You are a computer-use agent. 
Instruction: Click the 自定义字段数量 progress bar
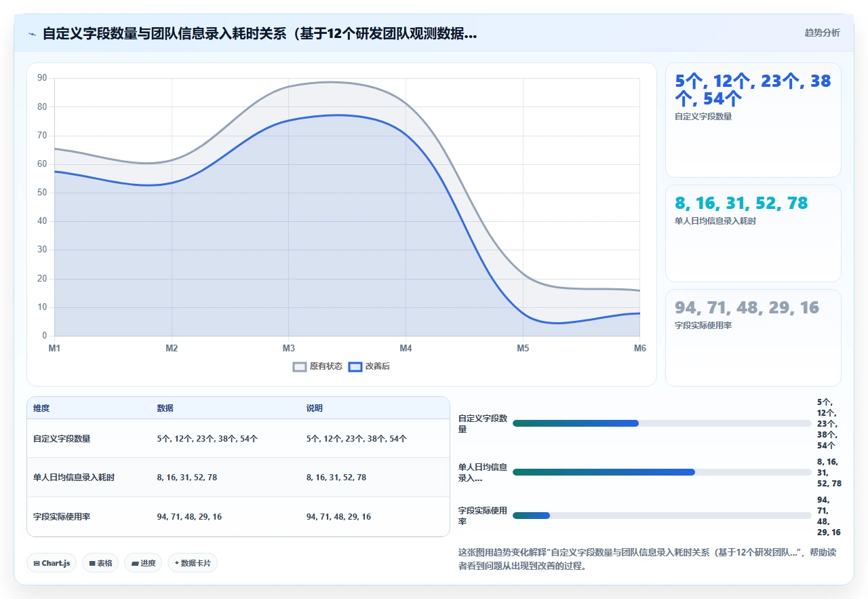pyautogui.click(x=662, y=423)
